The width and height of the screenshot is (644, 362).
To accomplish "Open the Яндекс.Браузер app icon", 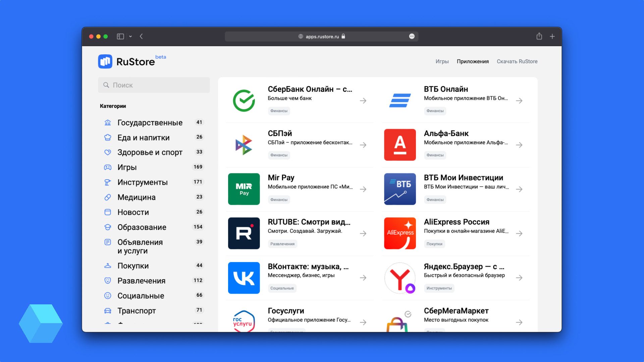I will click(400, 278).
